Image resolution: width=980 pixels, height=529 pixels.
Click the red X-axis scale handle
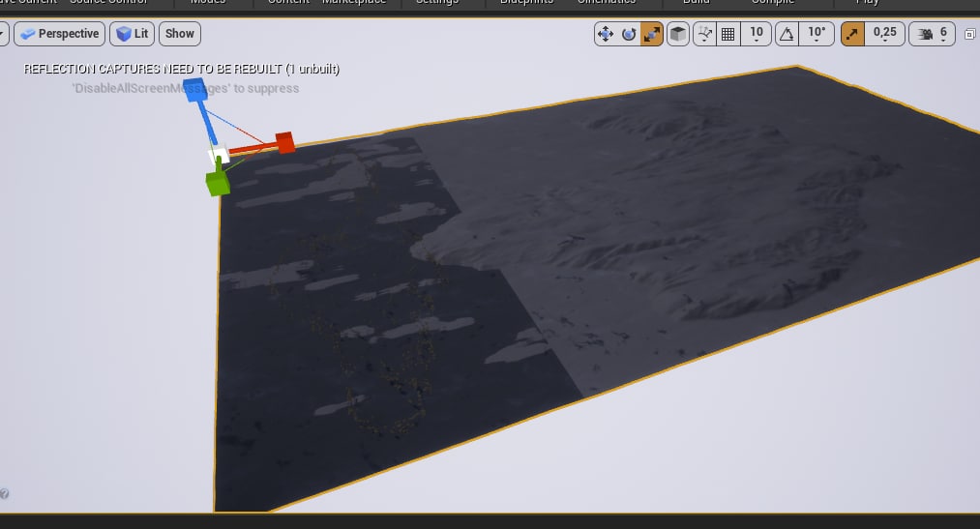tap(284, 142)
